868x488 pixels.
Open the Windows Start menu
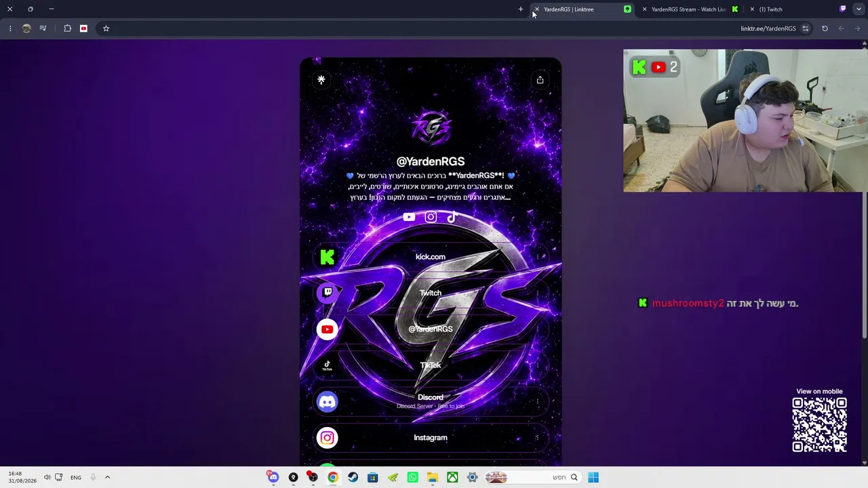[x=593, y=477]
